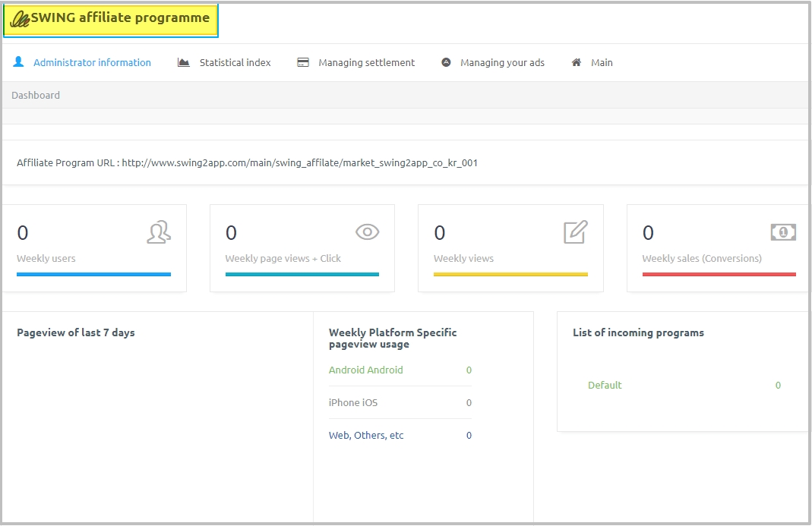Click the Statistical index chart icon
812x526 pixels.
point(183,62)
